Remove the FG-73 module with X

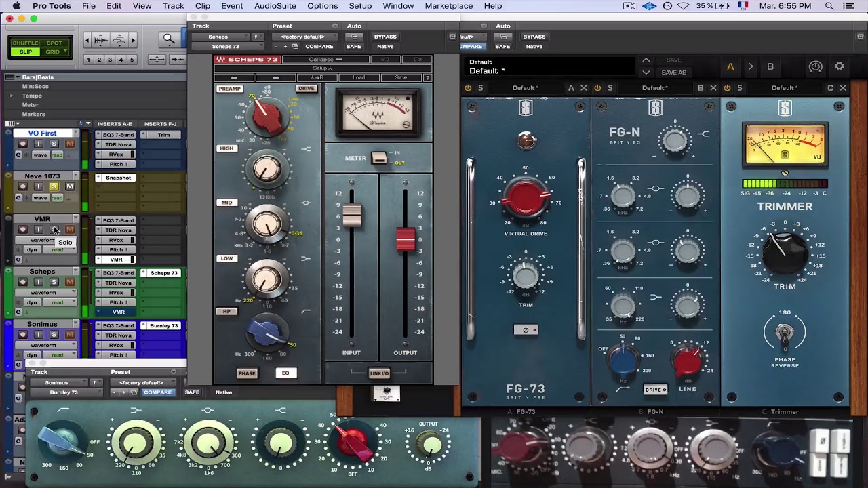coord(583,88)
